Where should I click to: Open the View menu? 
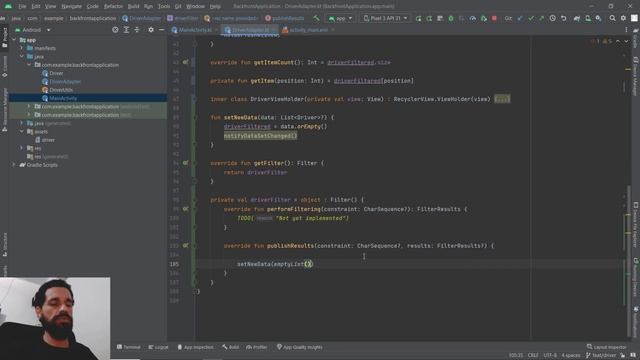pyautogui.click(x=50, y=7)
